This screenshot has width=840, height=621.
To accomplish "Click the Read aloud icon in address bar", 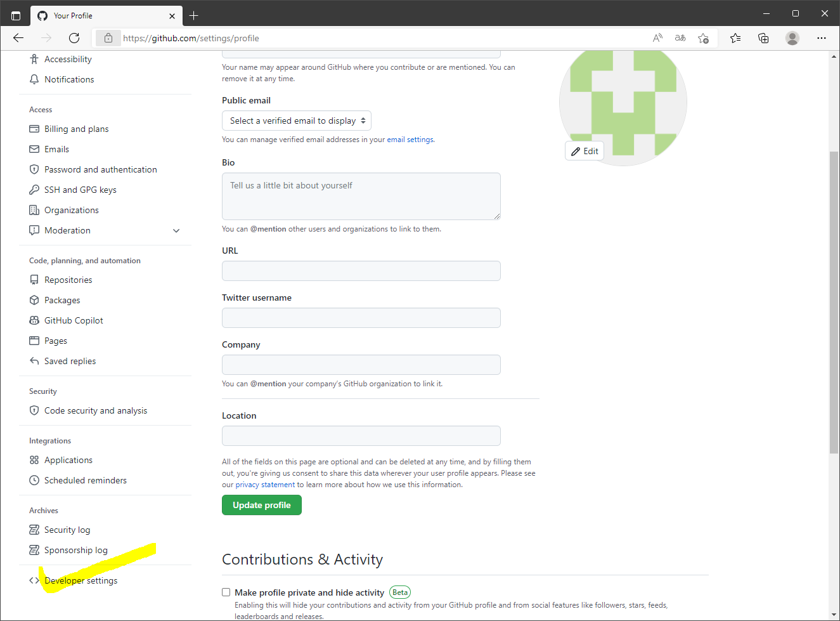I will pos(657,38).
